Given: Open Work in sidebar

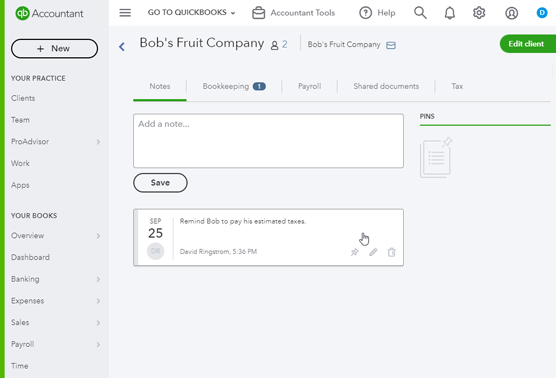Looking at the screenshot, I should (20, 163).
